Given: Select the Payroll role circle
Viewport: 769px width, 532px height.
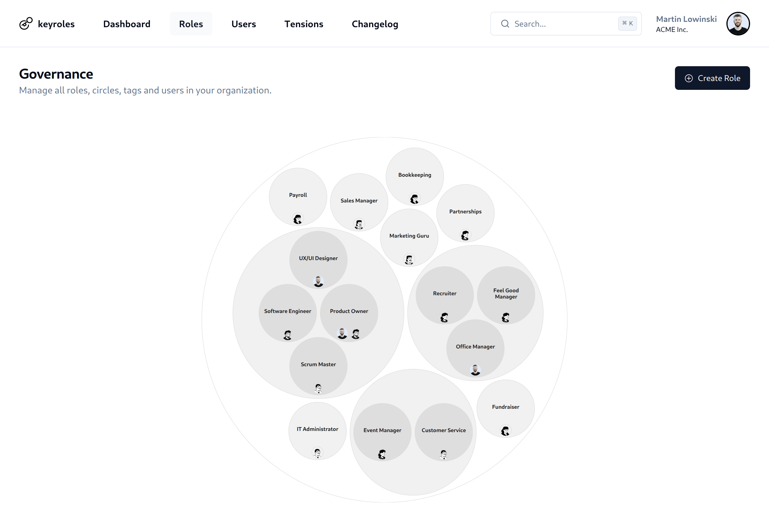Looking at the screenshot, I should (298, 195).
